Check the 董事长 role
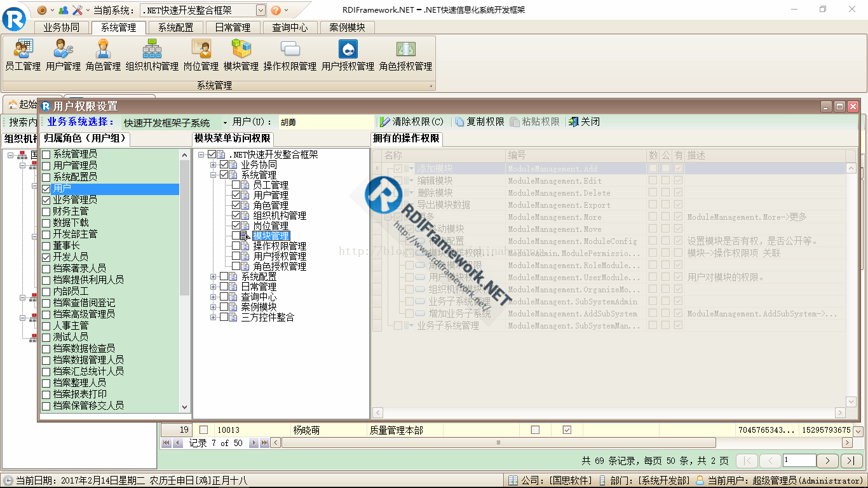Viewport: 868px width, 488px height. [46, 246]
